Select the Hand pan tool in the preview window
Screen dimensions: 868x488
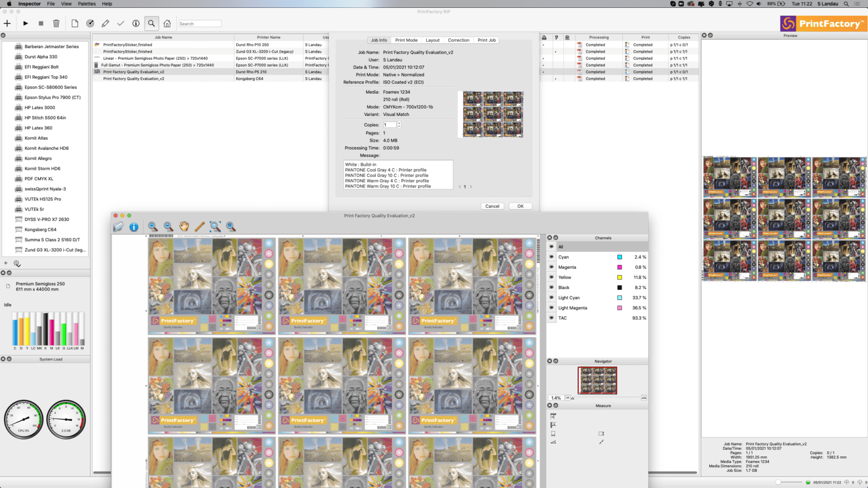point(183,226)
